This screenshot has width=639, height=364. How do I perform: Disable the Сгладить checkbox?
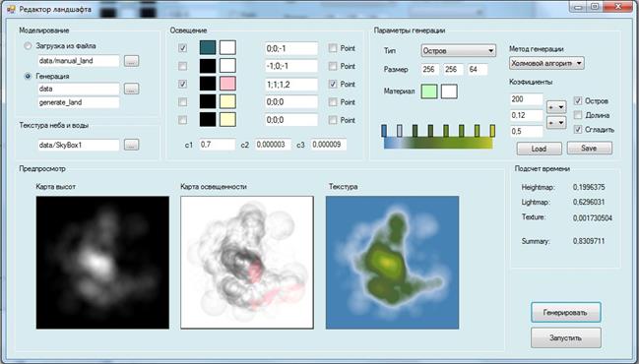pos(578,130)
